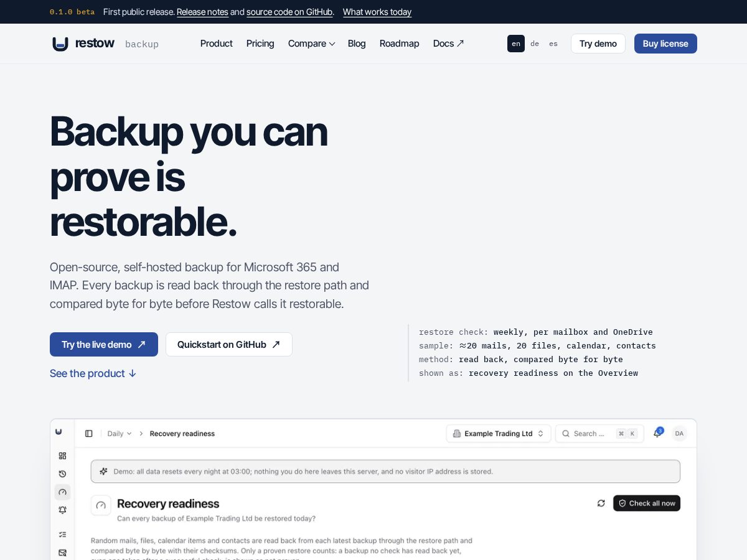Image resolution: width=747 pixels, height=560 pixels.
Task: Click the Try demo button
Action: [x=598, y=44]
